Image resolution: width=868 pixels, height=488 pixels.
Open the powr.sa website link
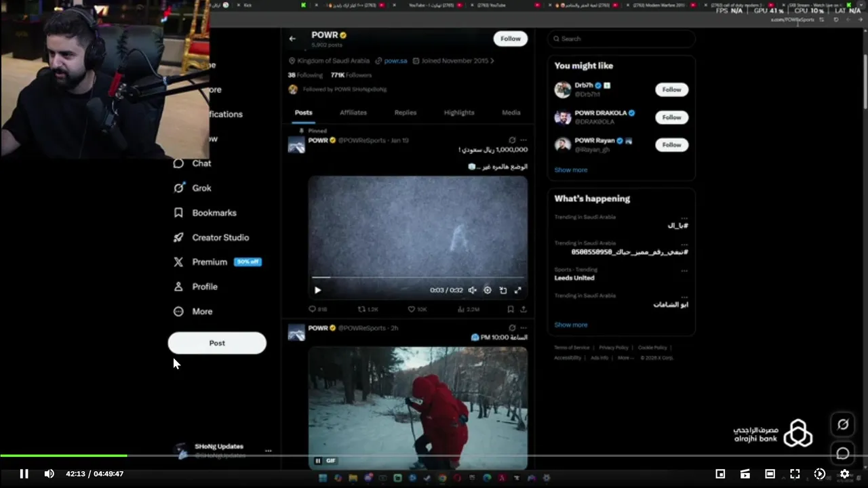pyautogui.click(x=395, y=61)
